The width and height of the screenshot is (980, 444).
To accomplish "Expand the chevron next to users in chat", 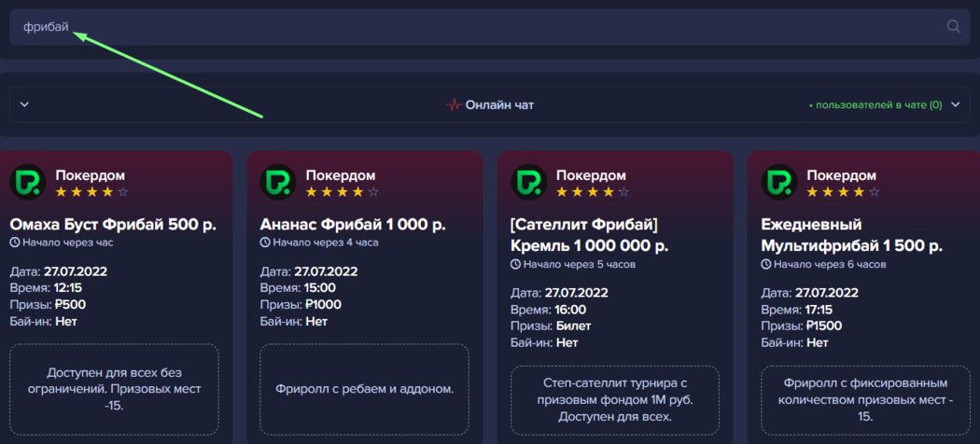I will pos(955,104).
